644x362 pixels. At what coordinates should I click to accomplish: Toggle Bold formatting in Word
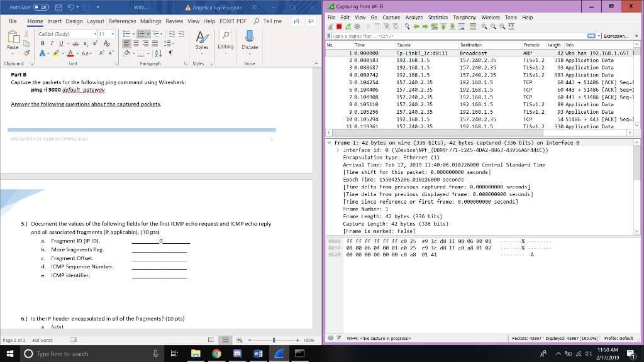(42, 43)
